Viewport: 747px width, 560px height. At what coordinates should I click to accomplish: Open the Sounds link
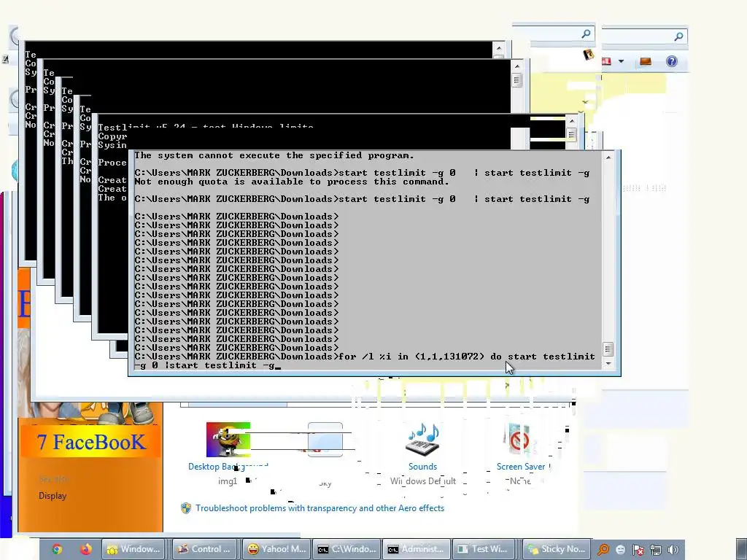click(x=422, y=467)
